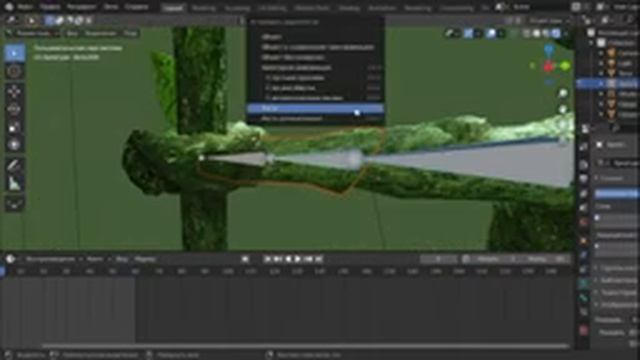This screenshot has height=360, width=640.
Task: Click the blue Z axis gizmo ball
Action: [x=549, y=50]
